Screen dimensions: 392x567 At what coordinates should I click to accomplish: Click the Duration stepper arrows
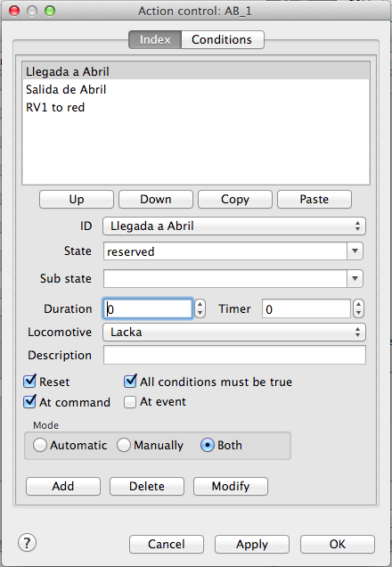click(200, 309)
